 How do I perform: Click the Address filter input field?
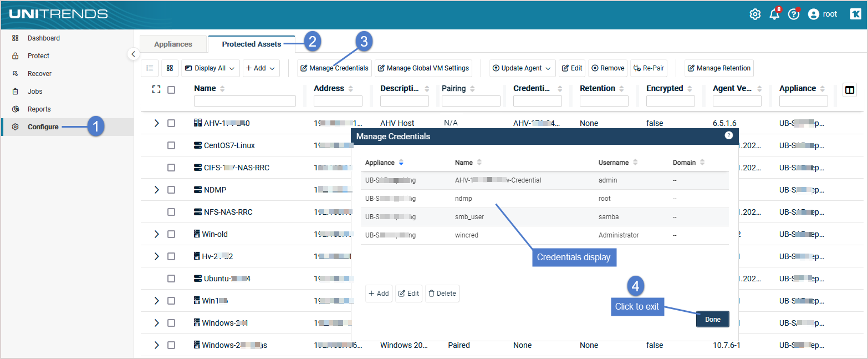[338, 101]
